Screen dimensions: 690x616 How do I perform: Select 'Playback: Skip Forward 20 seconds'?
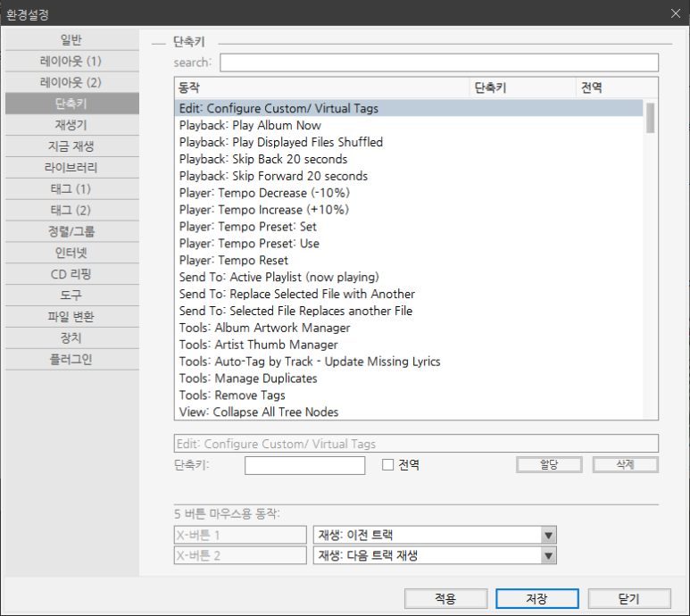point(409,176)
